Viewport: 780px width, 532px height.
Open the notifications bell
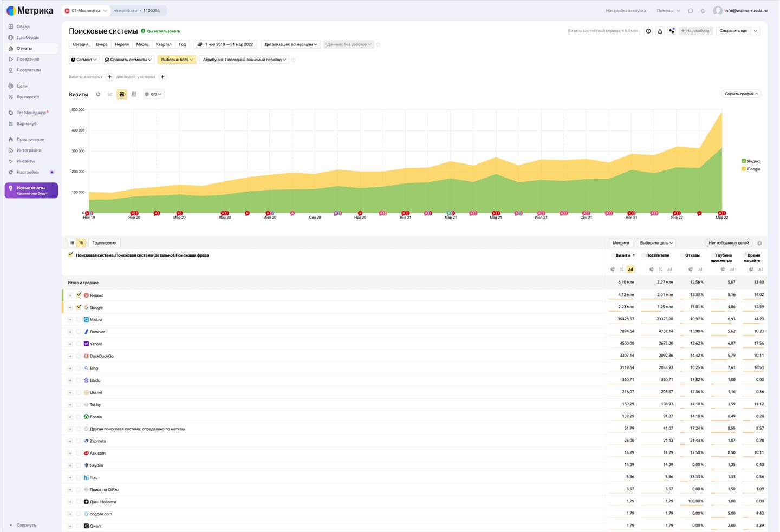click(x=703, y=11)
